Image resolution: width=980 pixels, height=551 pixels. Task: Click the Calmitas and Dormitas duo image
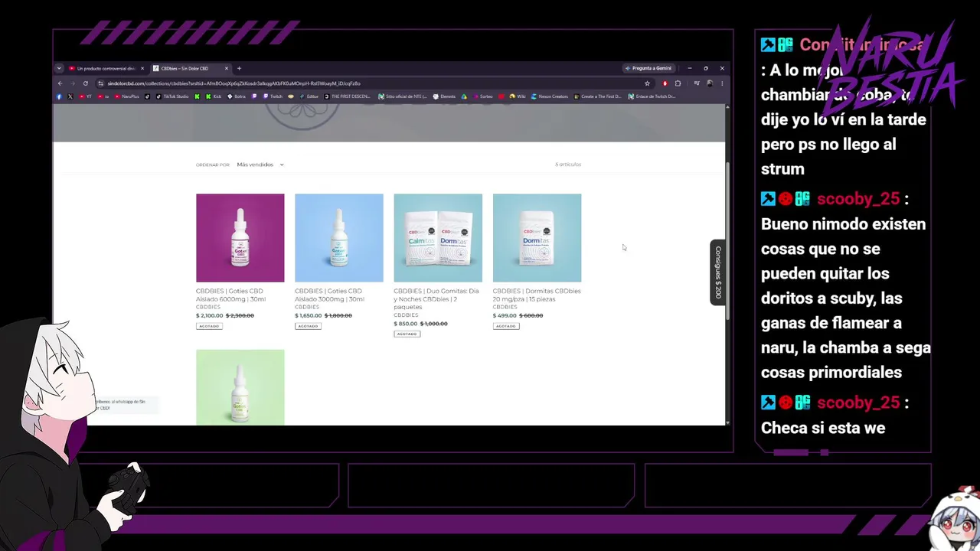click(x=438, y=238)
